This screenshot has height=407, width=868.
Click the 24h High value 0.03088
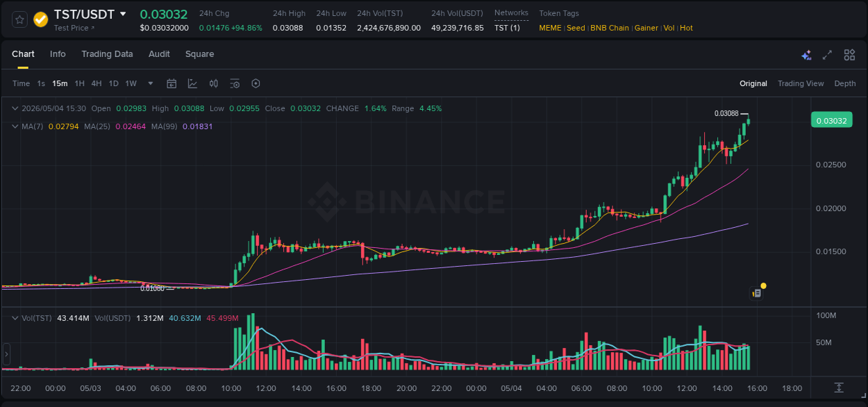pos(287,28)
